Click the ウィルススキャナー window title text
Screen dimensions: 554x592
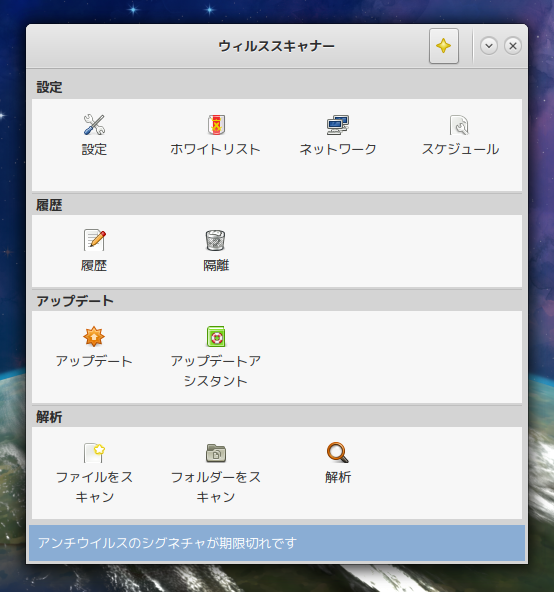pos(276,46)
